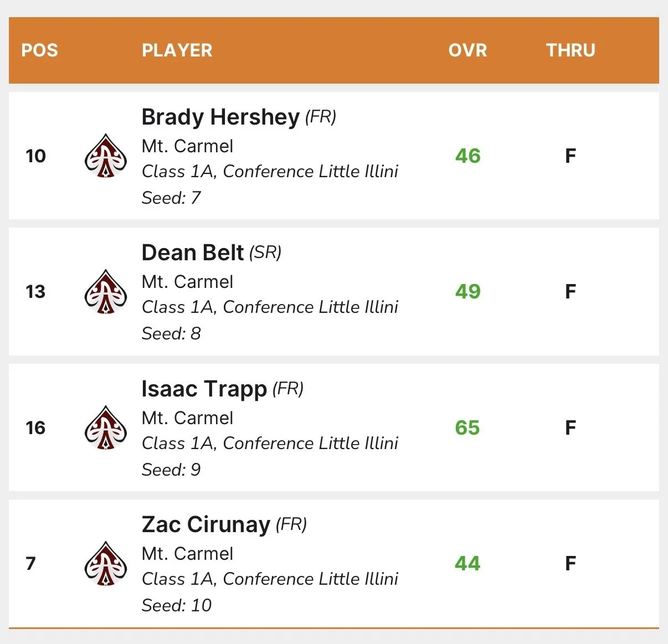Select Isaac Trapp's overall score 65
668x644 pixels.
[467, 428]
